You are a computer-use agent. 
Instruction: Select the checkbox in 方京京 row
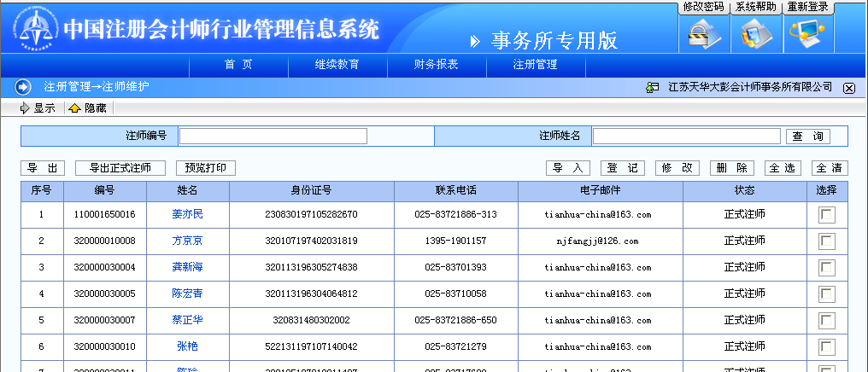pyautogui.click(x=826, y=241)
